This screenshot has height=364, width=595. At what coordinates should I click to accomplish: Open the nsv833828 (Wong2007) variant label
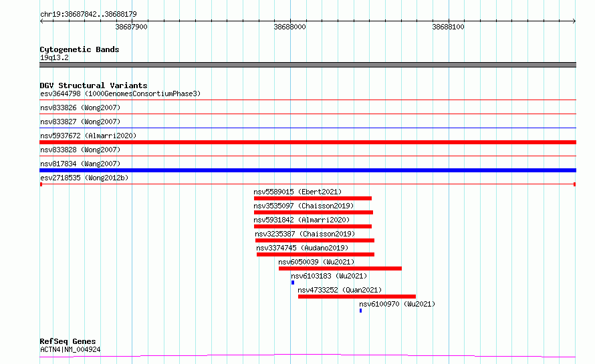point(80,150)
